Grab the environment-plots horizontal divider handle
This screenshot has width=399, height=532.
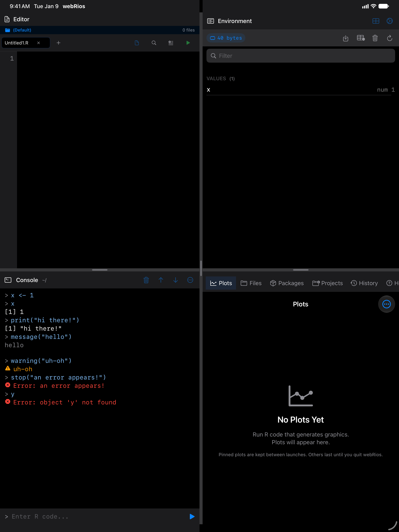pos(301,270)
